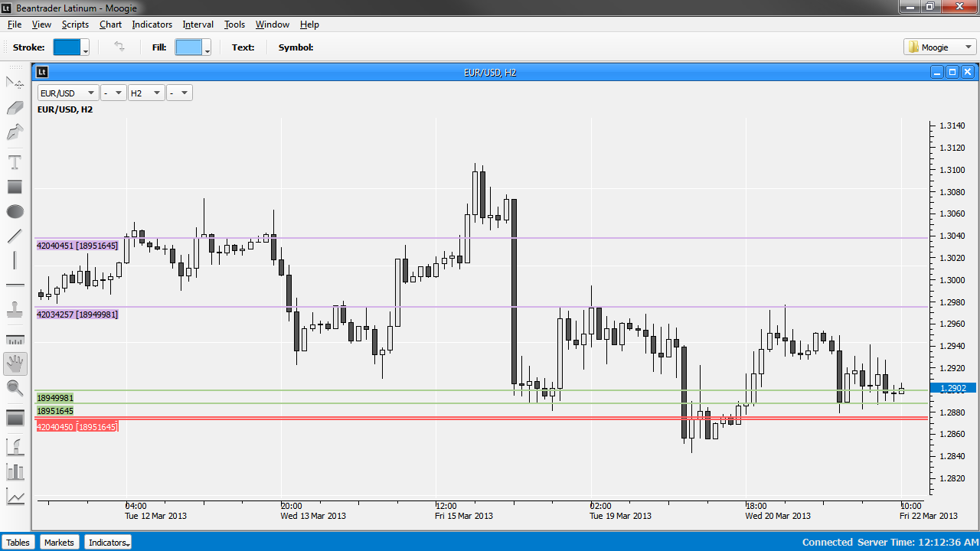
Task: Select the Text tool
Action: coord(15,162)
